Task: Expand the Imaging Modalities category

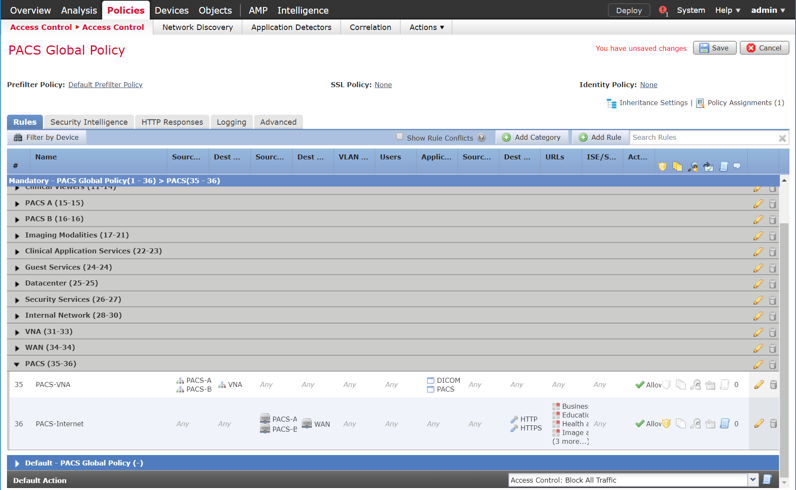Action: coord(17,236)
